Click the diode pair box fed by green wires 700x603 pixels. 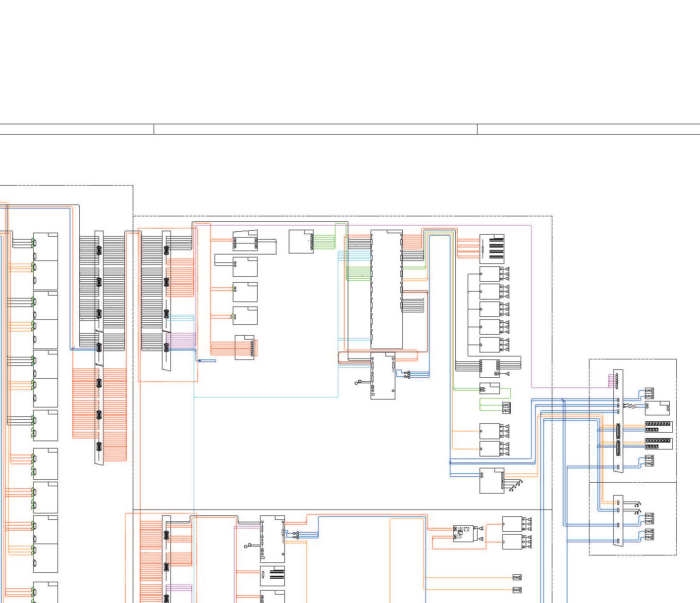[x=506, y=408]
